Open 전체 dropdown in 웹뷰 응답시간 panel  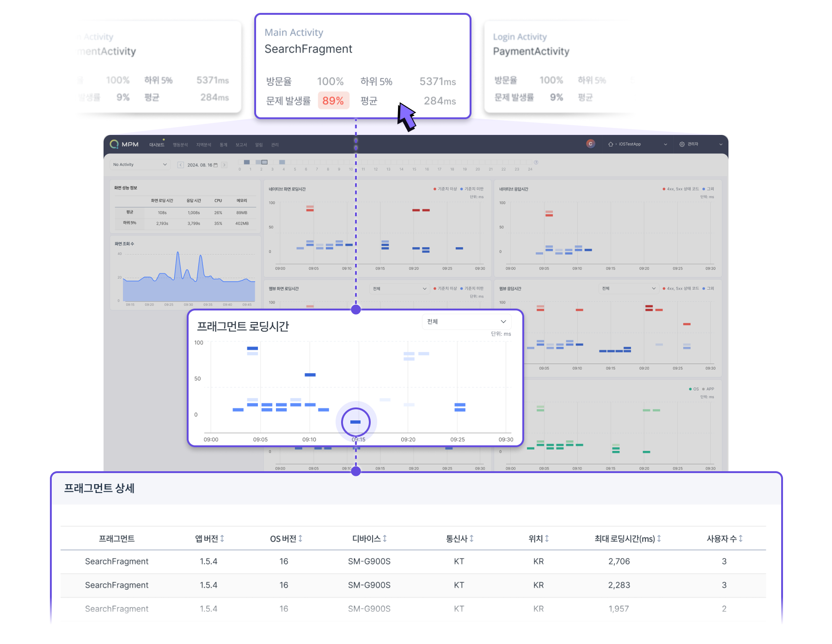(629, 289)
